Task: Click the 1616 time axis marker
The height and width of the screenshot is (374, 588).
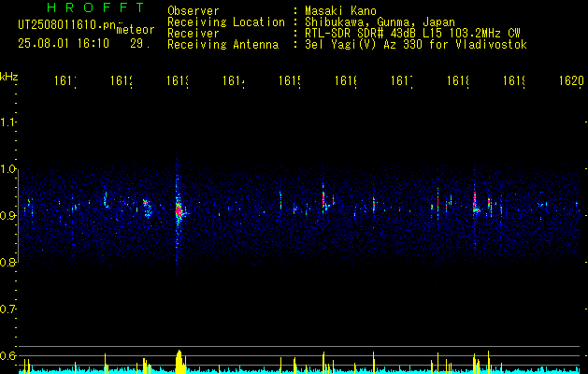Action: pyautogui.click(x=346, y=81)
